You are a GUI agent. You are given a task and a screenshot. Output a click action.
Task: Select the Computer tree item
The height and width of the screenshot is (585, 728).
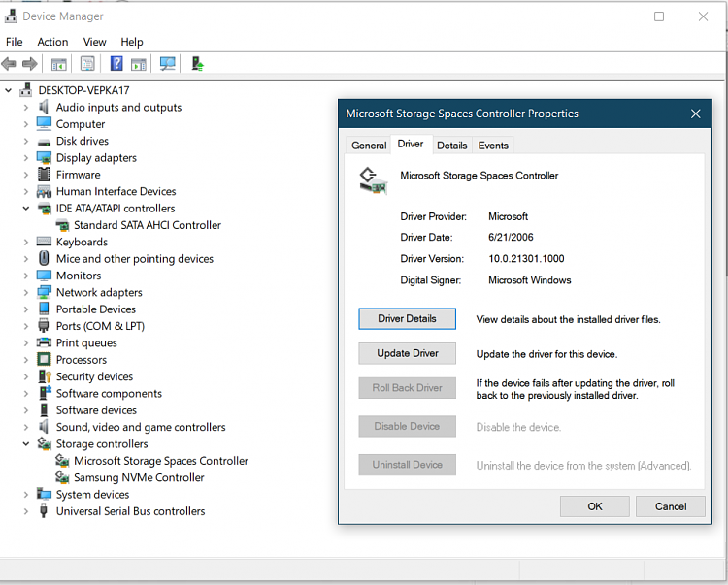point(81,124)
